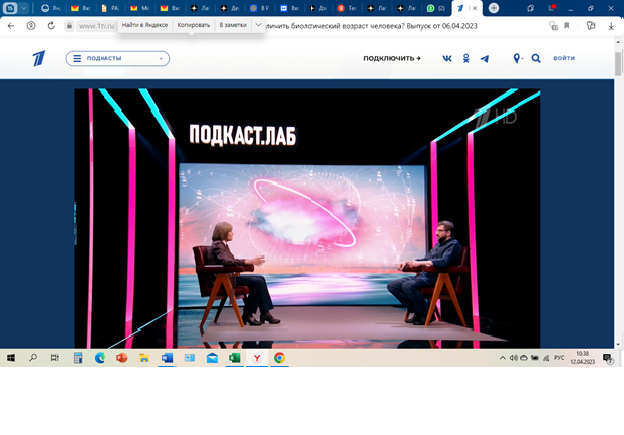Open the Telegram social icon
624x435 pixels.
point(485,59)
